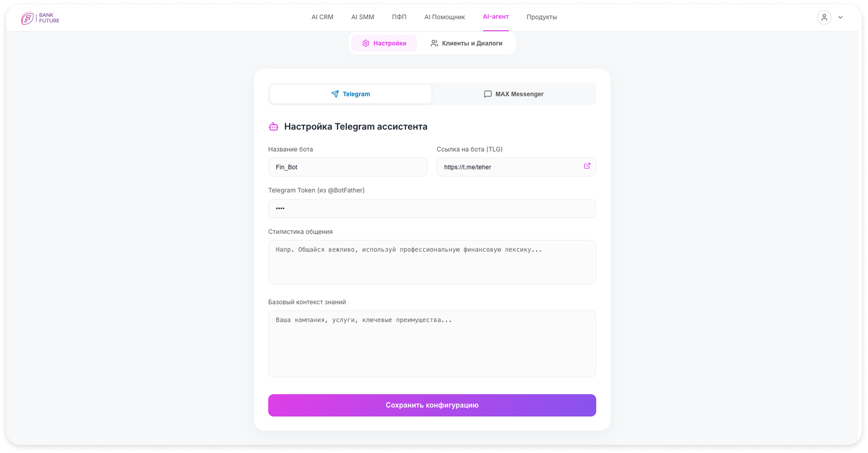Click the Стилистика общения text area
868x453 pixels.
[432, 262]
